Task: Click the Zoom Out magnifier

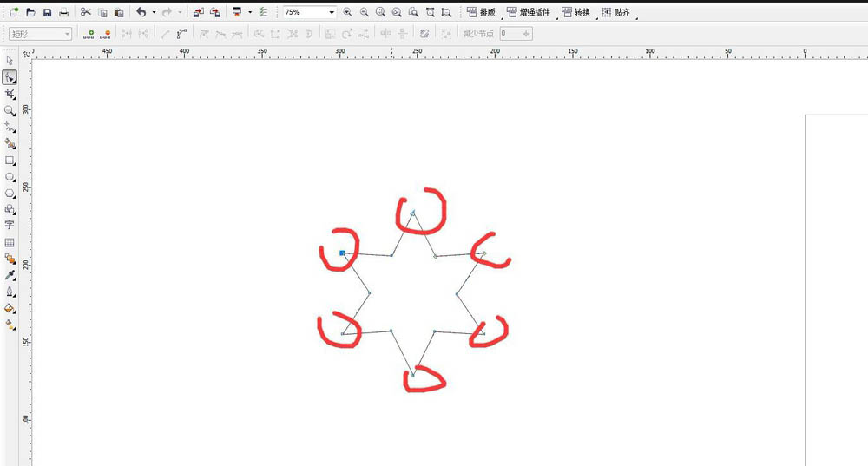Action: (x=365, y=12)
